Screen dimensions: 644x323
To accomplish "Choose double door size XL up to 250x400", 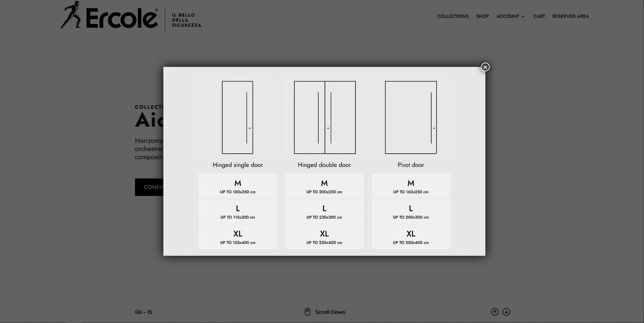I will tap(324, 237).
